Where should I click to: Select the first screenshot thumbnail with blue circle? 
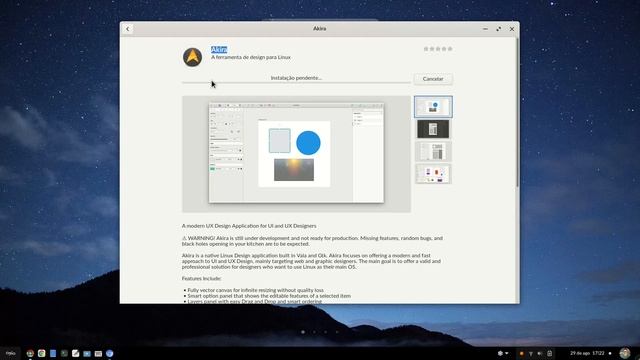(433, 107)
